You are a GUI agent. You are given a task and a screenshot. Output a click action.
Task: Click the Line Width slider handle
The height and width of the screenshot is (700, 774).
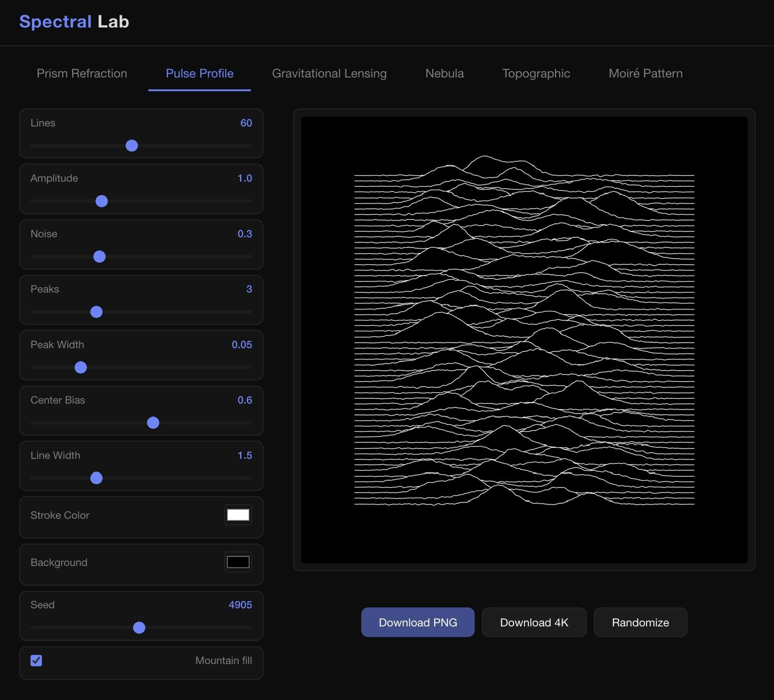click(x=96, y=478)
